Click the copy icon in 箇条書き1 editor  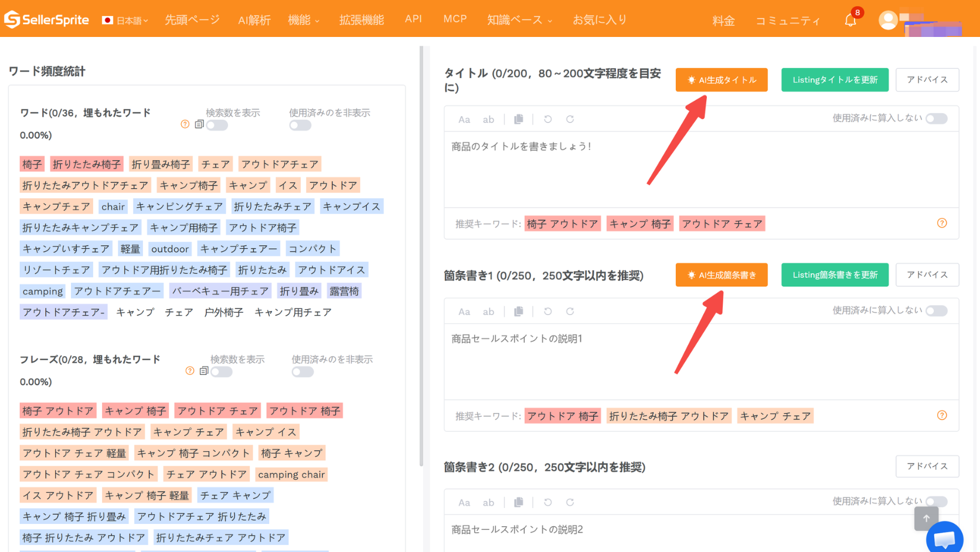point(519,311)
